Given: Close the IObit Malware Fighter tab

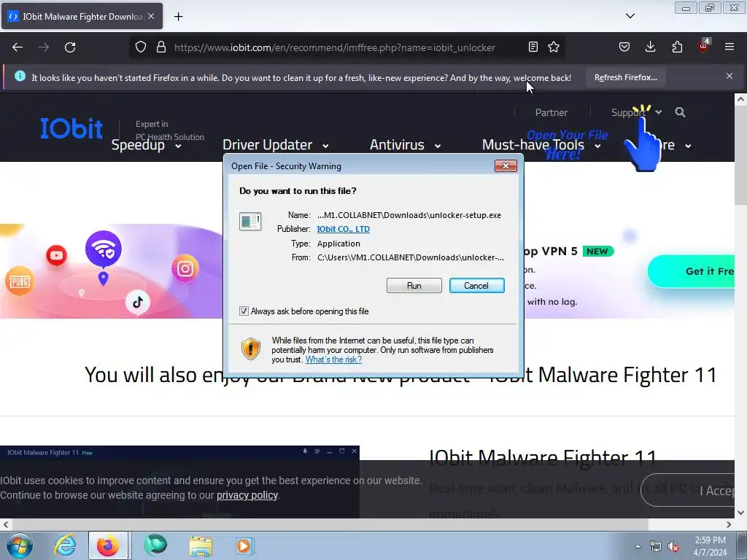Looking at the screenshot, I should 151,16.
